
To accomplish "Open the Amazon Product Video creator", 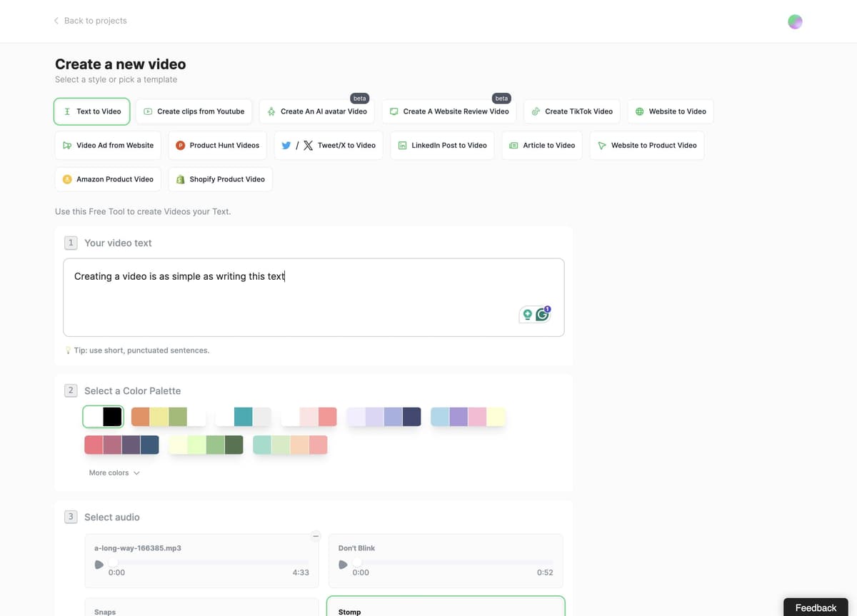I will point(107,179).
